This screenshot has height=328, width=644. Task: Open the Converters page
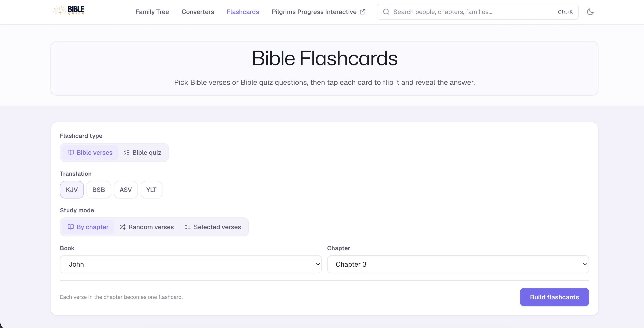(x=198, y=12)
